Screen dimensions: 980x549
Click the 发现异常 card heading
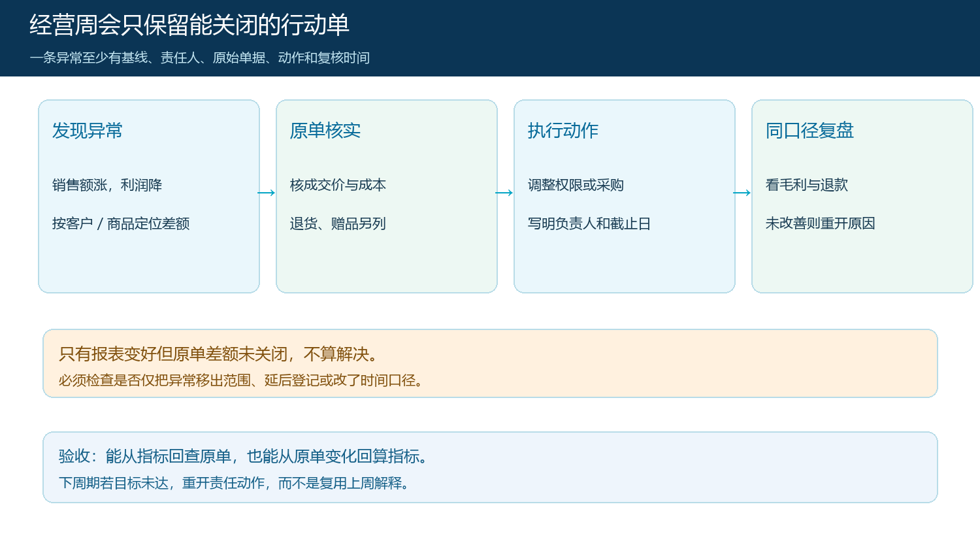coord(88,131)
